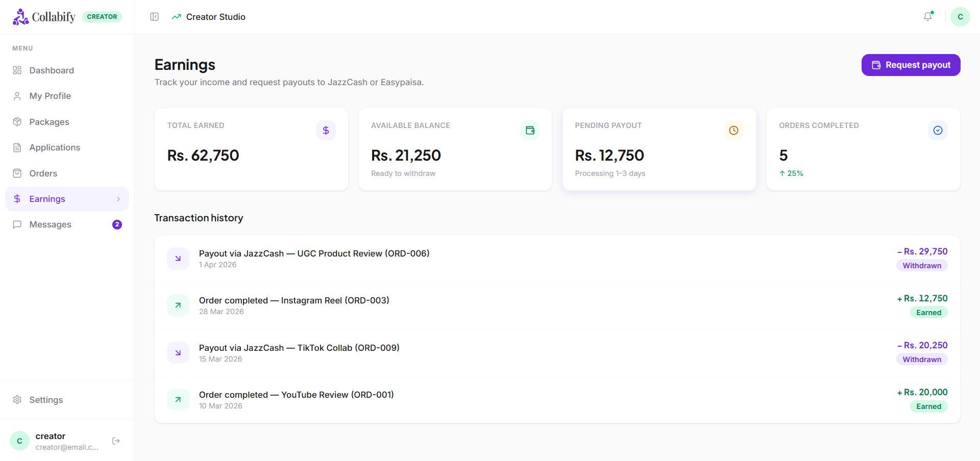This screenshot has width=980, height=461.
Task: Click the Creator Studio header title
Action: pos(216,17)
